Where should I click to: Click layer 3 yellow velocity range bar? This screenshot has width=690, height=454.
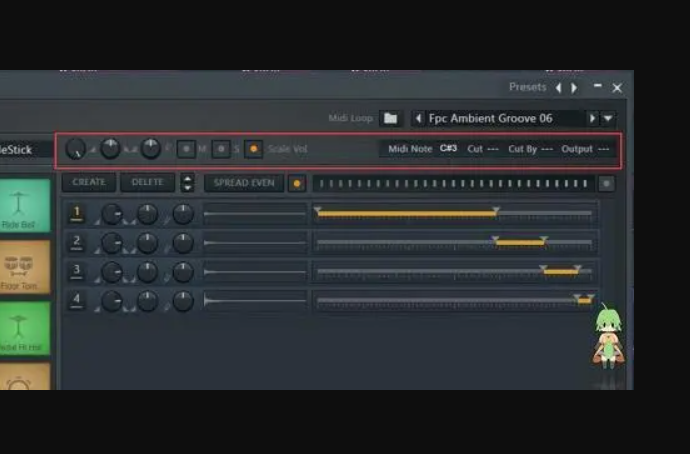[561, 272]
